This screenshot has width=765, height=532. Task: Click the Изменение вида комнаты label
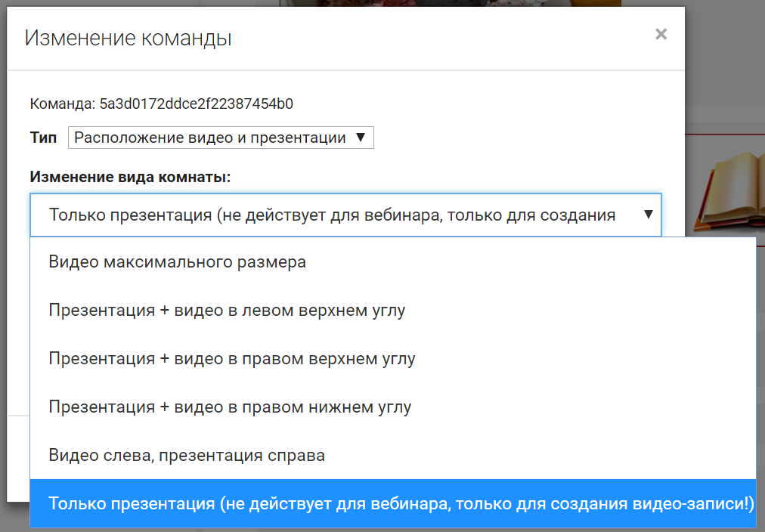pos(130,177)
